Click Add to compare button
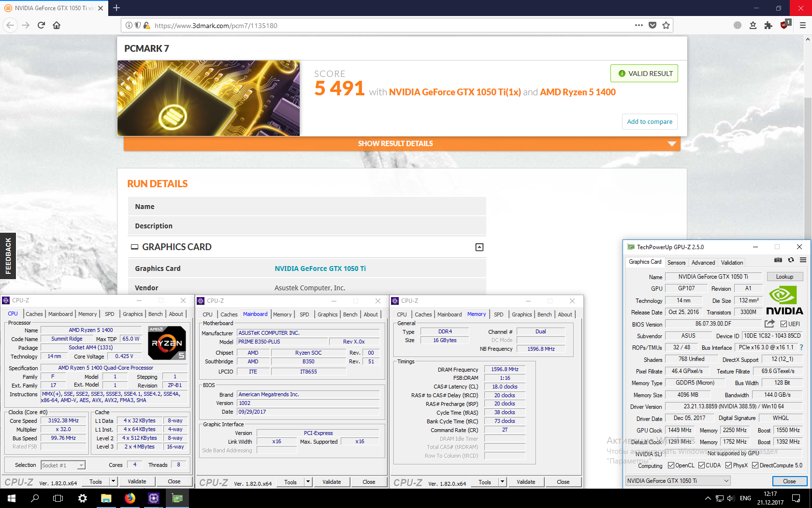This screenshot has height=508, width=812. click(650, 122)
